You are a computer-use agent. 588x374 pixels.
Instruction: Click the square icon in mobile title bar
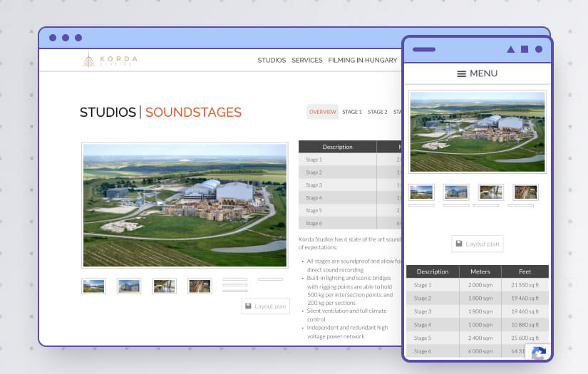(525, 49)
